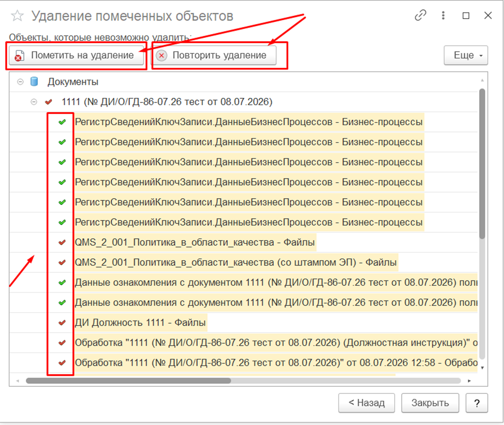Open help with the ? button
The width and height of the screenshot is (504, 425).
pos(477,403)
